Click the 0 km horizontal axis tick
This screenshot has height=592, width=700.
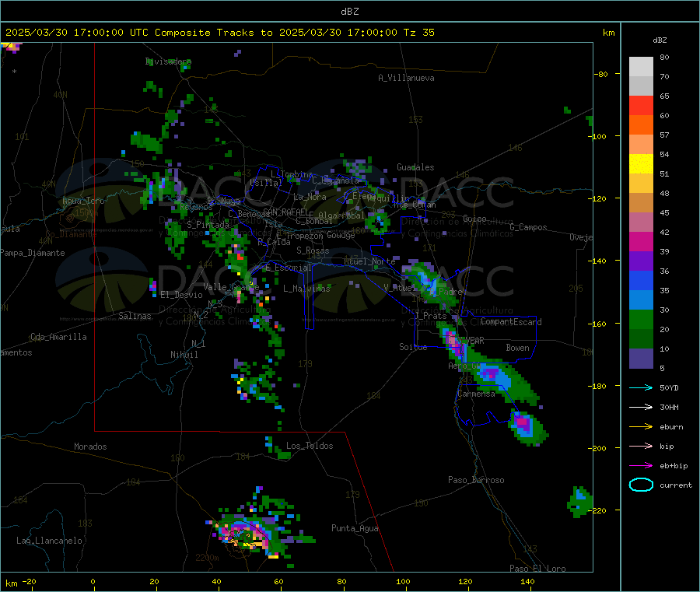pyautogui.click(x=93, y=581)
